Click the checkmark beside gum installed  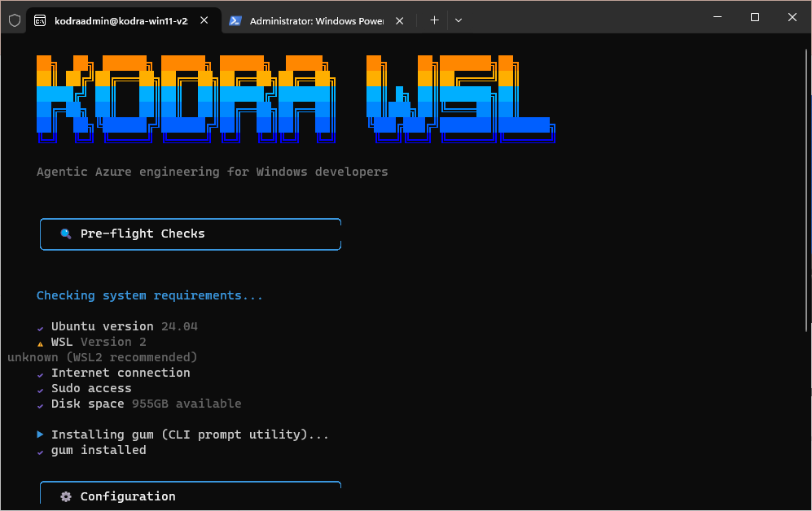pos(40,450)
